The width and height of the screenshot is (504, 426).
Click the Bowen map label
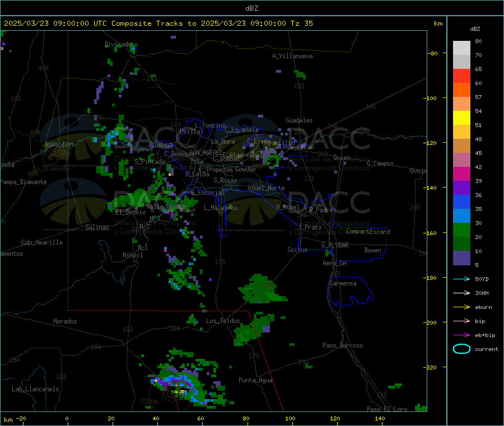pyautogui.click(x=372, y=250)
